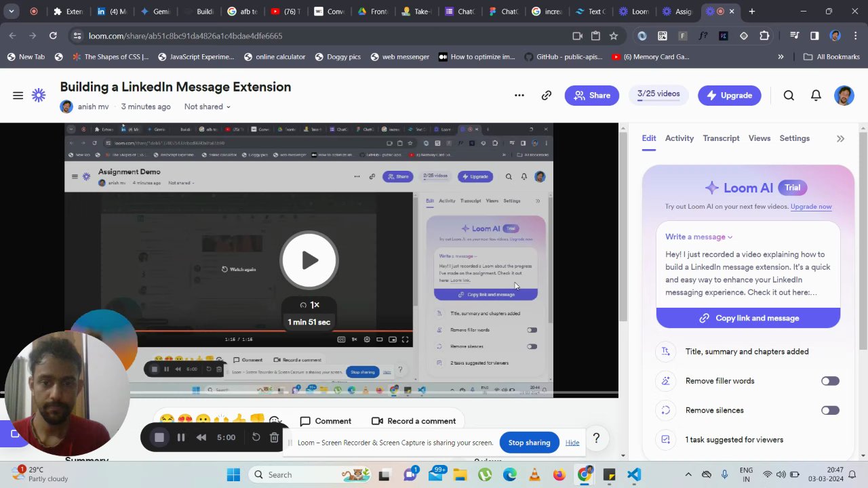Open VS Code from the taskbar
This screenshot has height=488, width=868.
634,474
